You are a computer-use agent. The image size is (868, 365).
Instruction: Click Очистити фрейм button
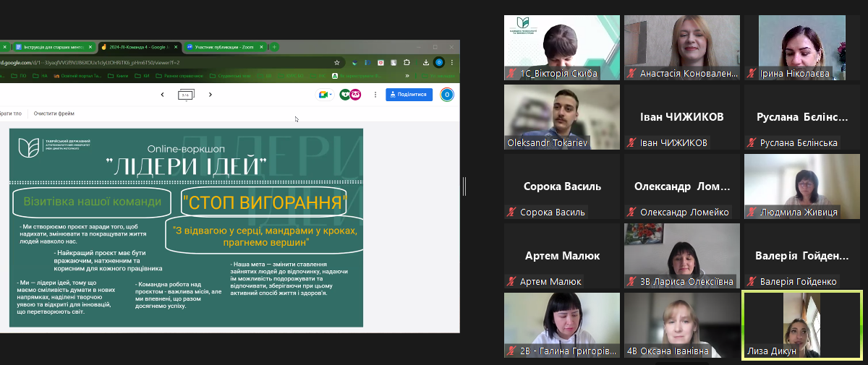54,113
